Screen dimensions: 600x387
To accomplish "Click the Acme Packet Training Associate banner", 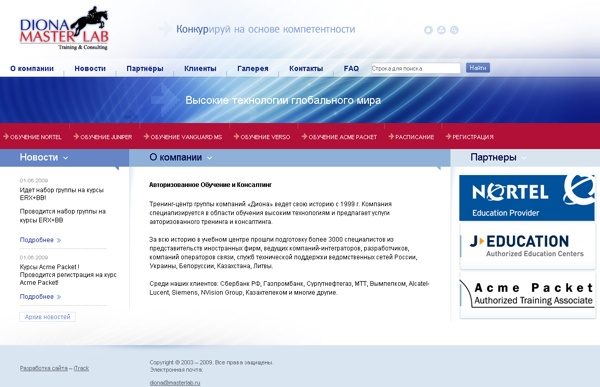I will point(527,295).
